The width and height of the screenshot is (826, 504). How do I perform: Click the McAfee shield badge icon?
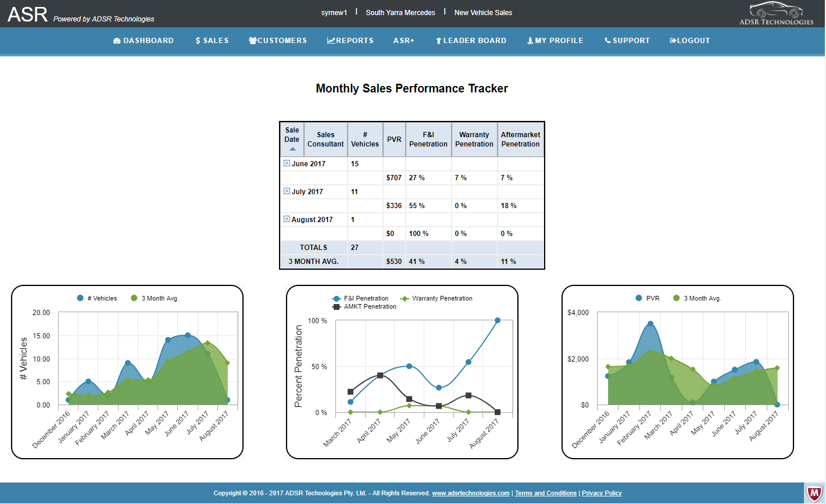814,493
